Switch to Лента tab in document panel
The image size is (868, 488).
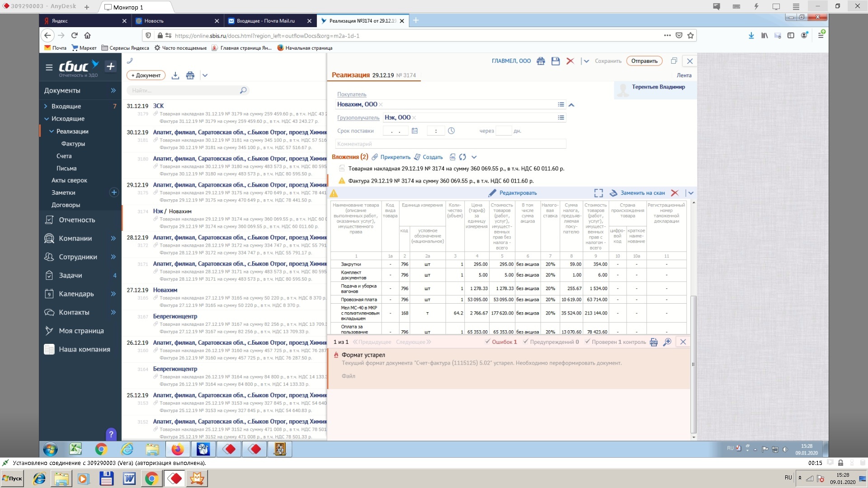684,75
